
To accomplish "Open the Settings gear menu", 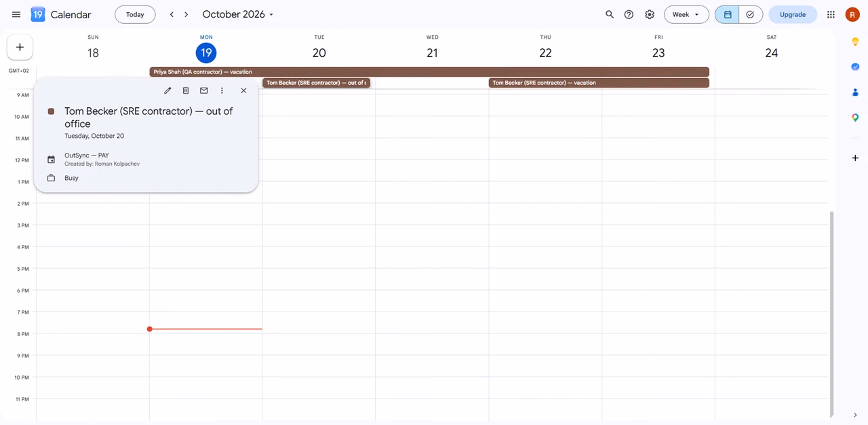I will 650,14.
